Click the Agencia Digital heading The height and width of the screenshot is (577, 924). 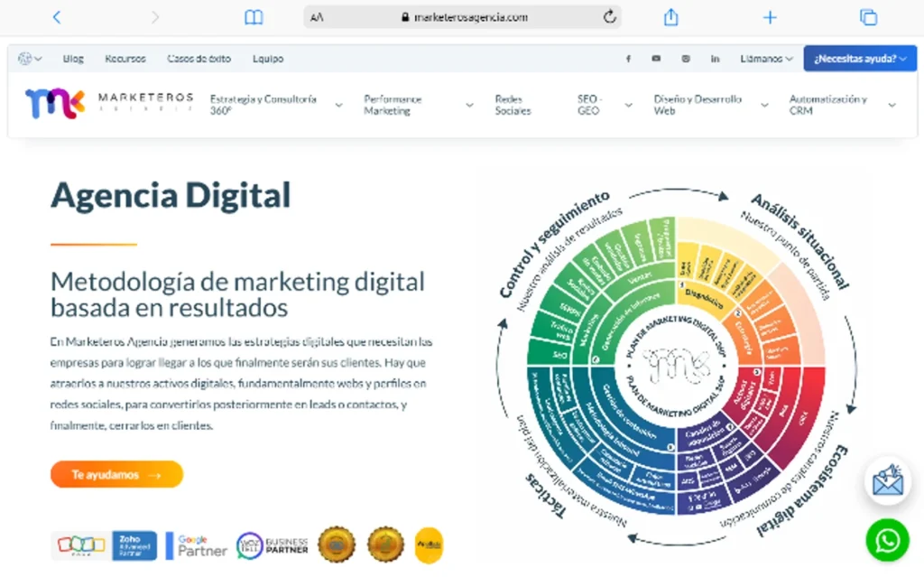click(171, 195)
